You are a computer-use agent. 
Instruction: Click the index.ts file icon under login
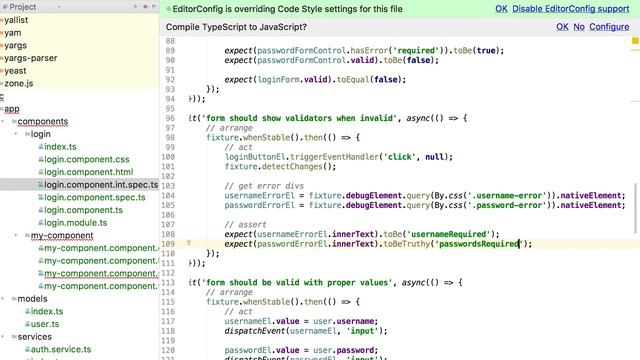41,147
